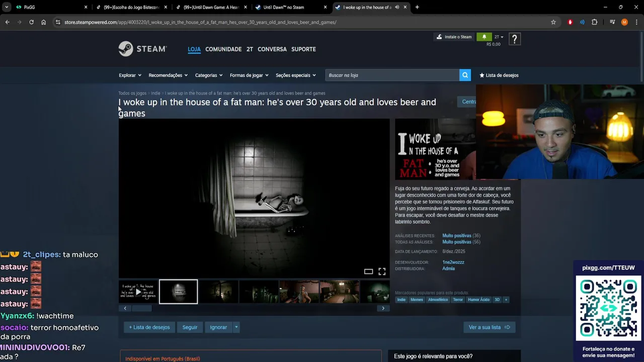Expand the Categorias menu
This screenshot has width=644, height=362.
(209, 75)
